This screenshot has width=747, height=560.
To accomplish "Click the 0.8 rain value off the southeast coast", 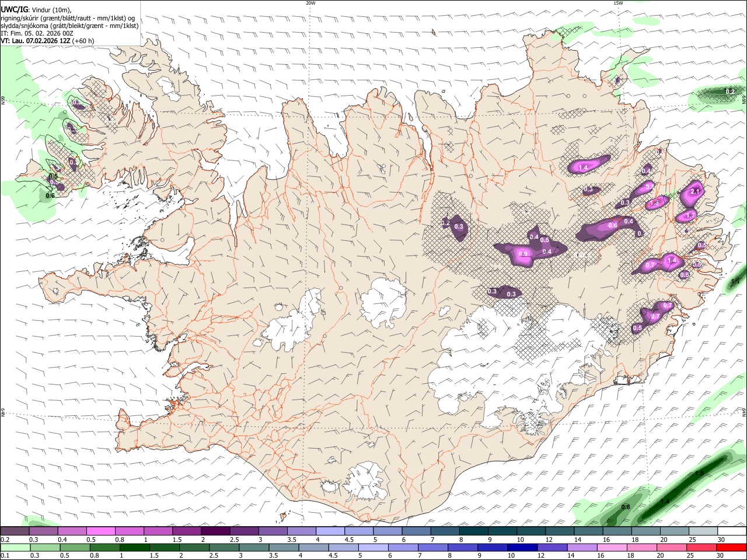I will [x=626, y=507].
